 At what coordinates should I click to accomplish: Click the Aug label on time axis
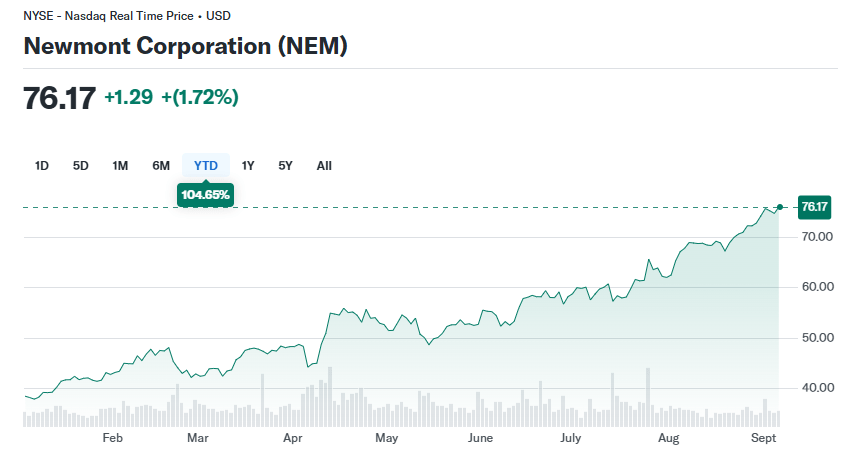669,438
